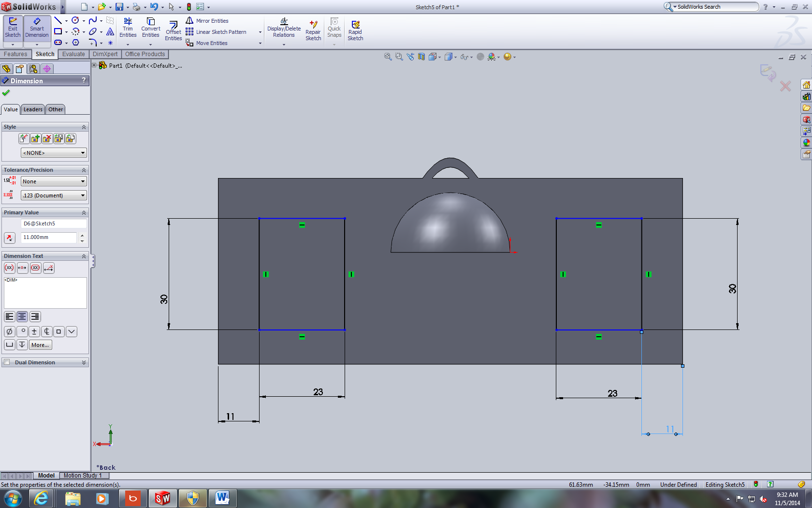This screenshot has width=812, height=508.
Task: Open Display/Delete Relations
Action: [x=284, y=28]
